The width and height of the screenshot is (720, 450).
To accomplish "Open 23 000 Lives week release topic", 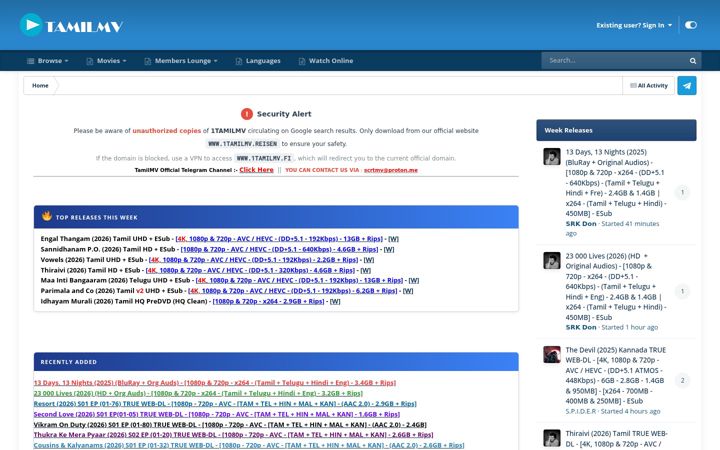I will click(616, 287).
